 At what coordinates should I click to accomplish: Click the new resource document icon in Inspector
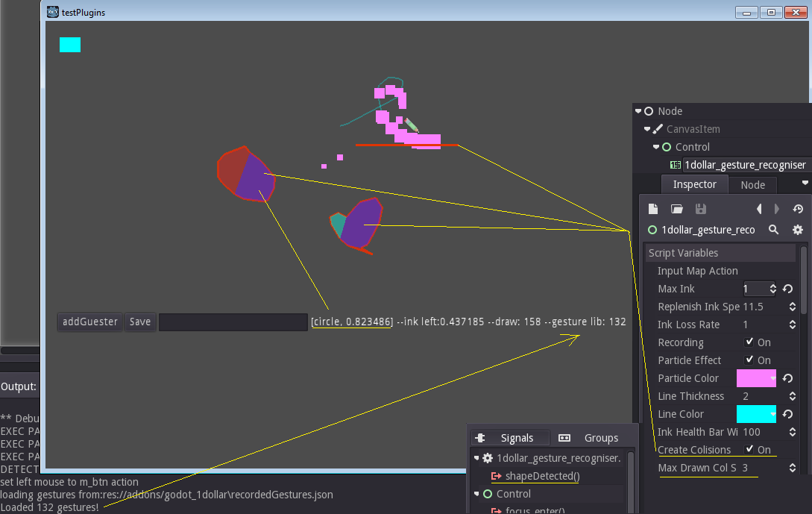(653, 209)
